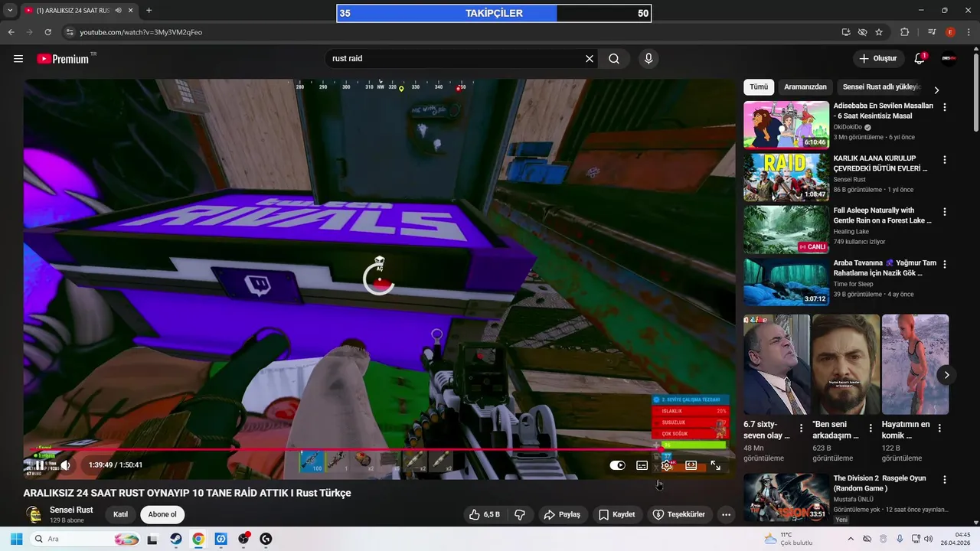Dislike the video
The height and width of the screenshot is (551, 980).
520,514
